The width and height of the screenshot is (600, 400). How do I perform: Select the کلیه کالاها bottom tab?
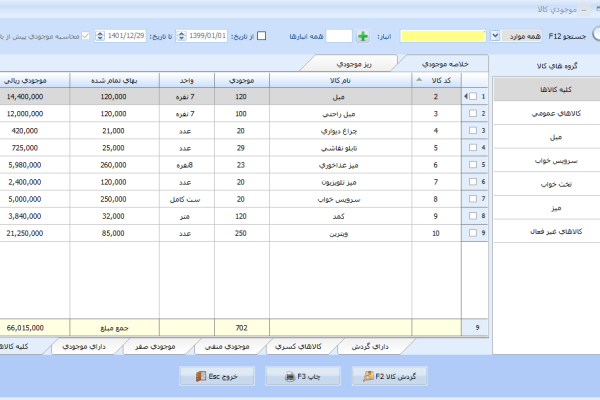point(17,347)
